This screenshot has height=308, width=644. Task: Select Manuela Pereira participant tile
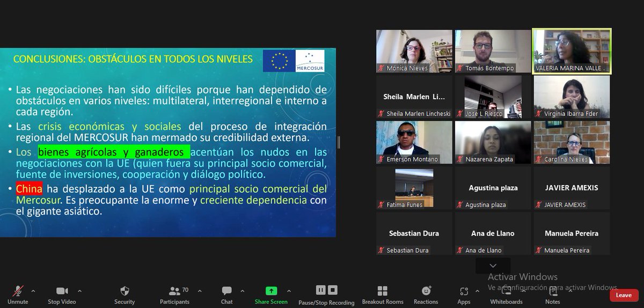point(572,233)
